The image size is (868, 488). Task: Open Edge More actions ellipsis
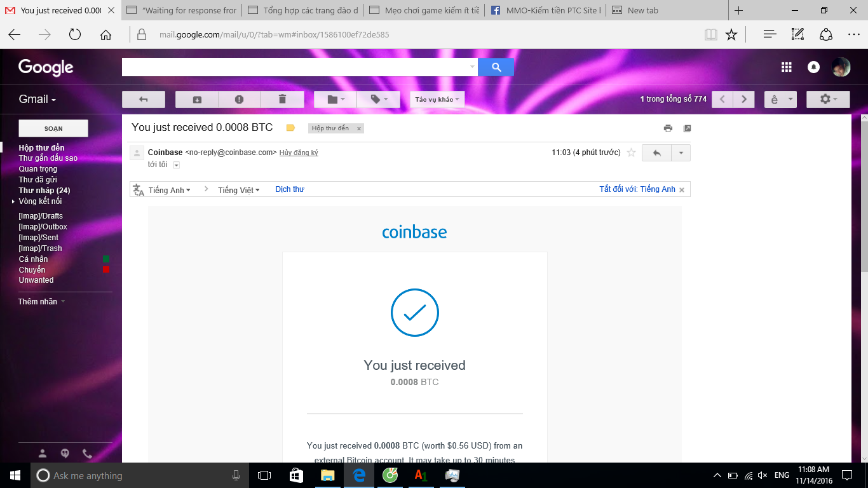coord(854,35)
